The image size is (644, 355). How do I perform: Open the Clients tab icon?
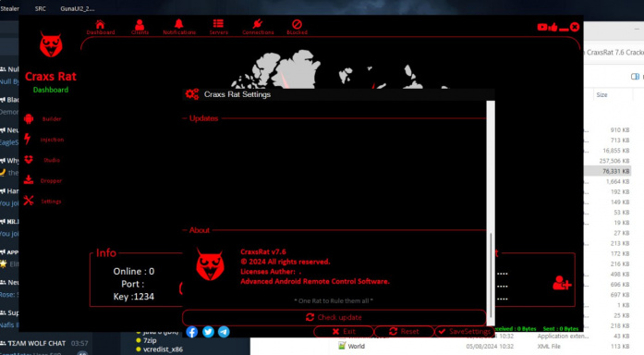click(140, 25)
